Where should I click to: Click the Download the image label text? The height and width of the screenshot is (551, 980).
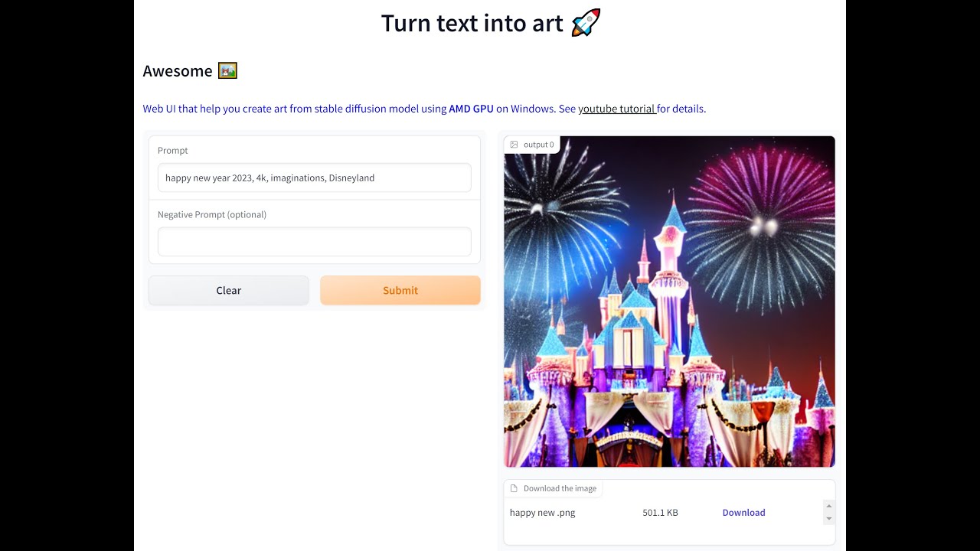click(560, 488)
